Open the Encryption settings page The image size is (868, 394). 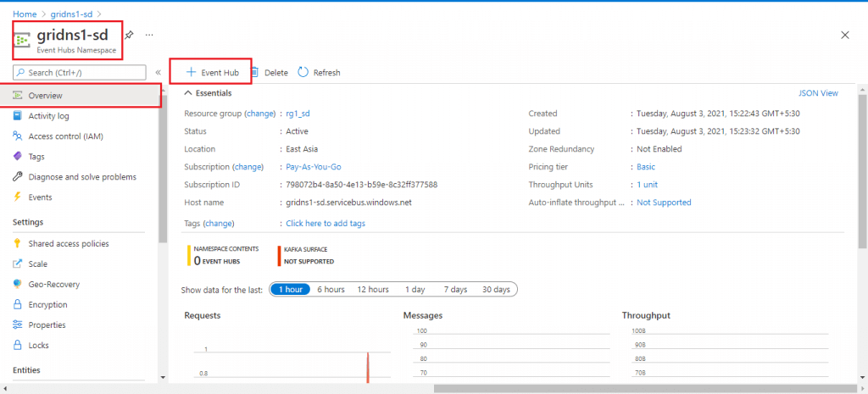click(x=47, y=305)
